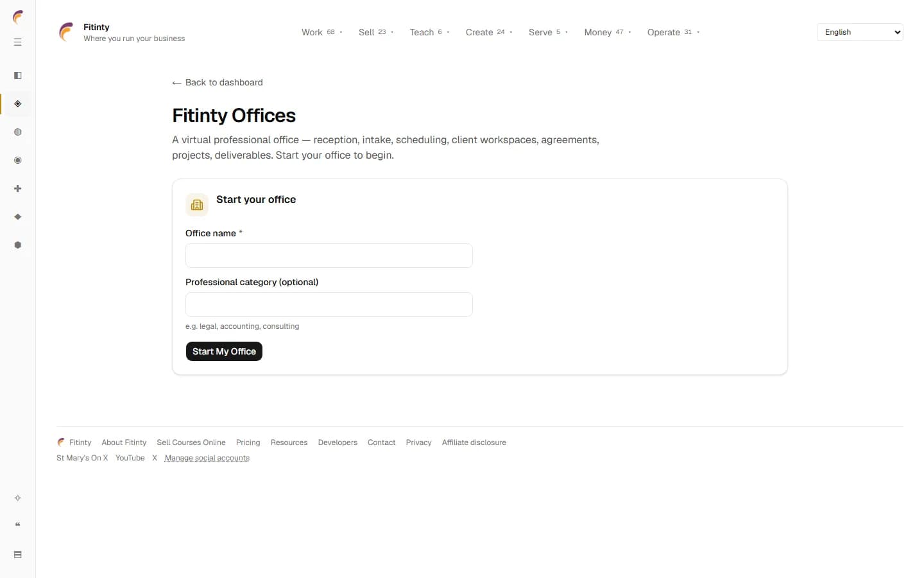Expand the Money menu
The image size is (924, 578).
[608, 32]
